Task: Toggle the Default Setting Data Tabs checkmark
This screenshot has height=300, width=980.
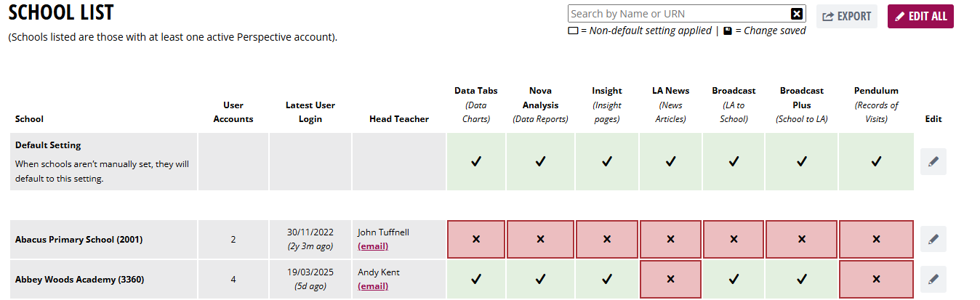Action: (476, 162)
